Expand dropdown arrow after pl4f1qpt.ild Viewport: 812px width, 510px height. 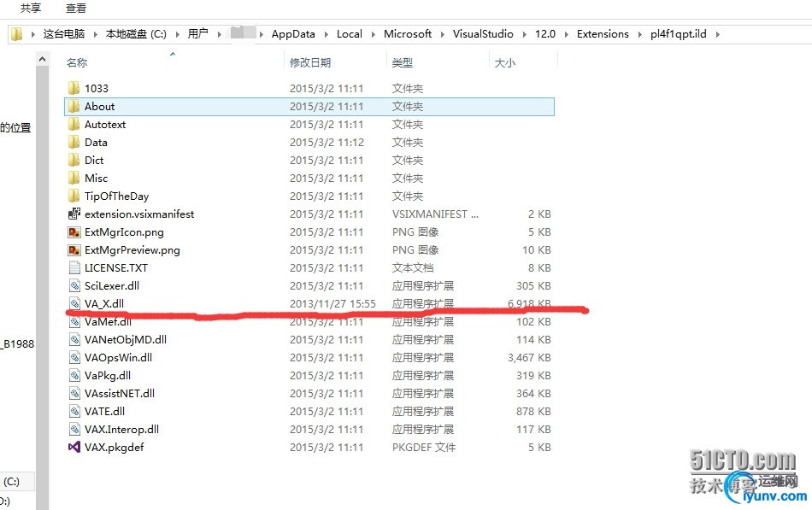tap(718, 34)
